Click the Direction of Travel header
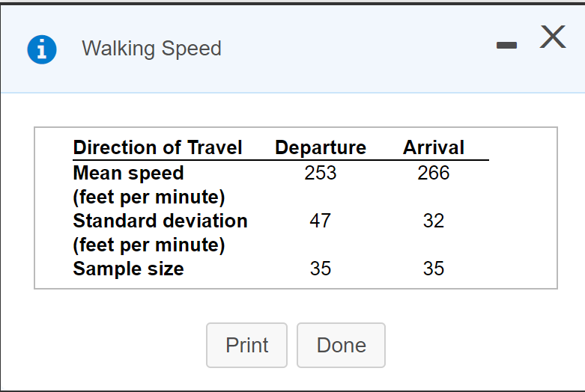 click(x=157, y=147)
